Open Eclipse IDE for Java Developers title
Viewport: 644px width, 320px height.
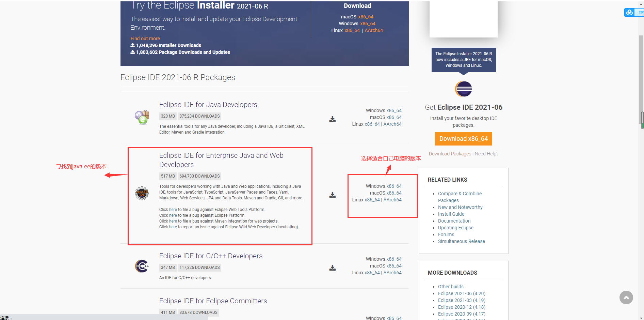tap(208, 105)
